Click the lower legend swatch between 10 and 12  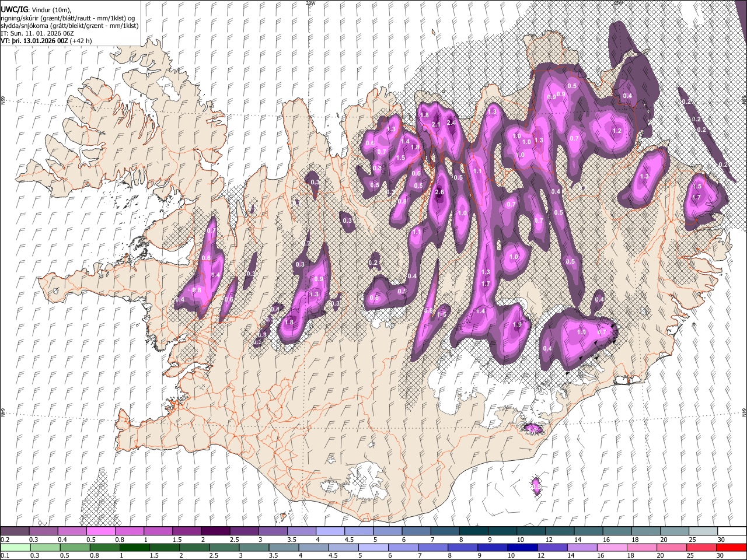pyautogui.click(x=523, y=547)
